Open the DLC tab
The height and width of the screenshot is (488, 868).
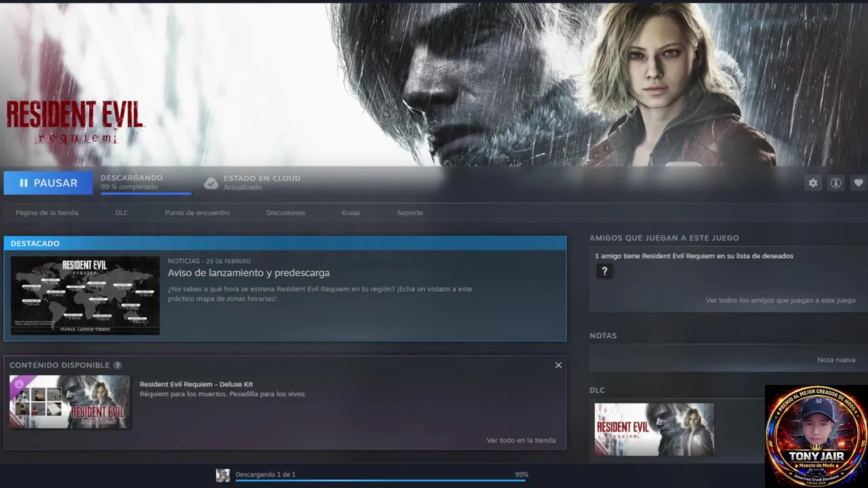point(121,213)
